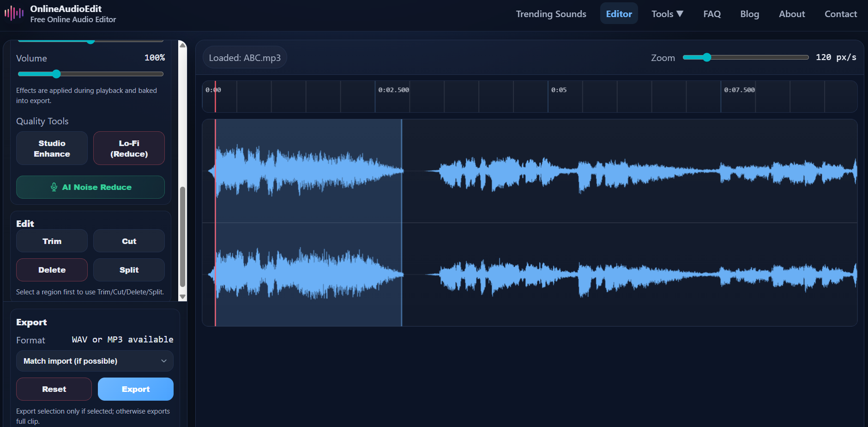
Task: Click the 'Export selection only if selected' note
Action: point(93,416)
